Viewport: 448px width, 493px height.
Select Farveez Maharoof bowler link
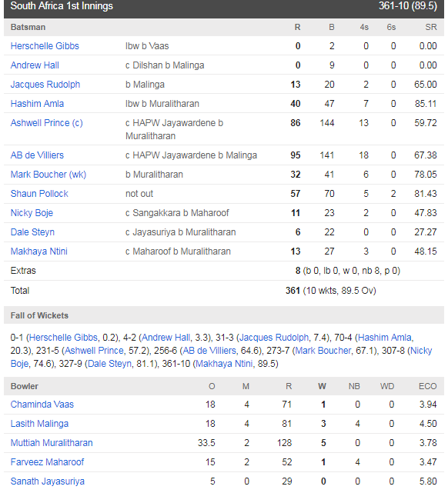47,462
